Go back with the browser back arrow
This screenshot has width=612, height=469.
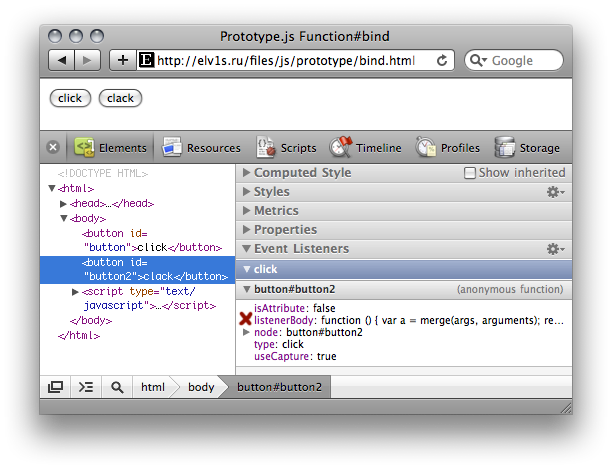point(61,60)
